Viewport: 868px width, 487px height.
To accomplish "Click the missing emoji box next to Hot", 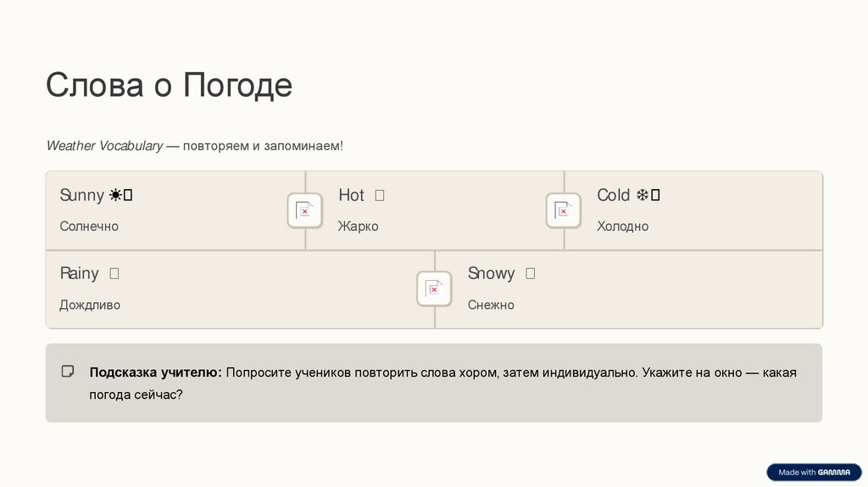I will point(379,196).
